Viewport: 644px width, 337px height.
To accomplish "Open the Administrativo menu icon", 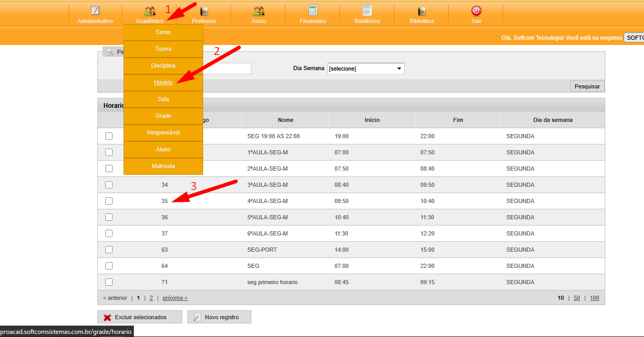I will 95,11.
